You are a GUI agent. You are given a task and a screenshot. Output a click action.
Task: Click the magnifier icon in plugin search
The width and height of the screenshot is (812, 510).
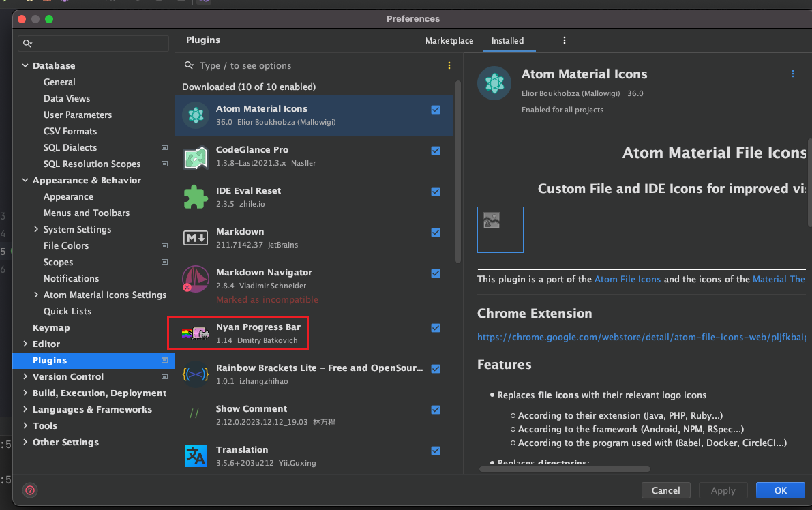pos(190,65)
